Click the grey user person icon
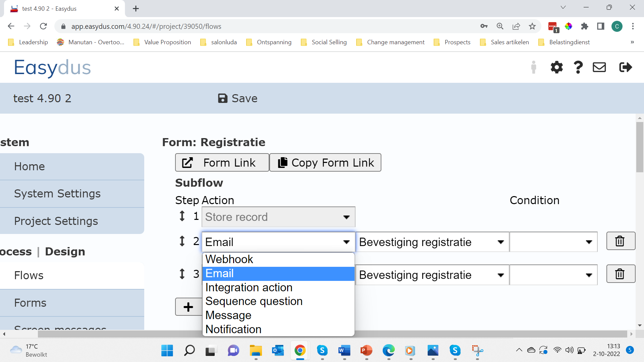The height and width of the screenshot is (362, 644). click(534, 67)
